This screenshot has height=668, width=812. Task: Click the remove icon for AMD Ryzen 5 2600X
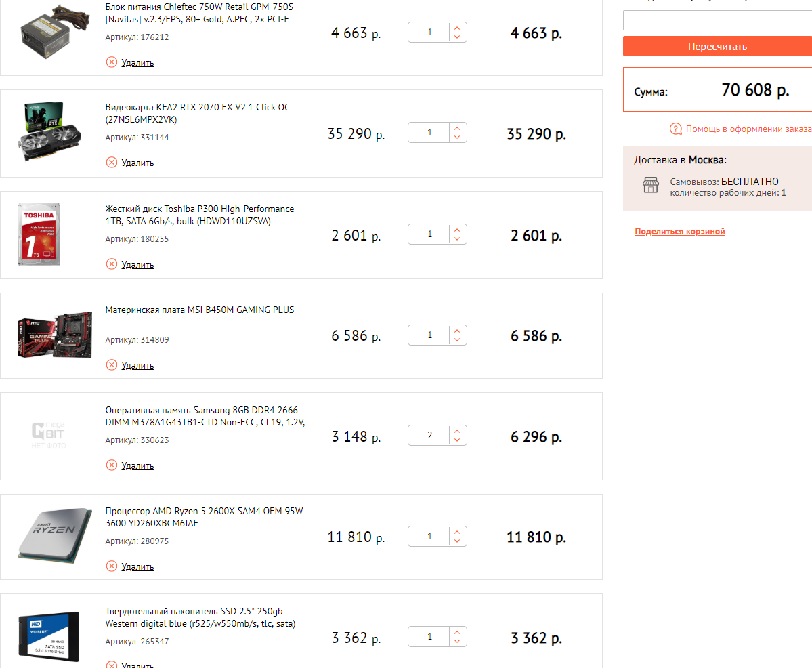112,566
